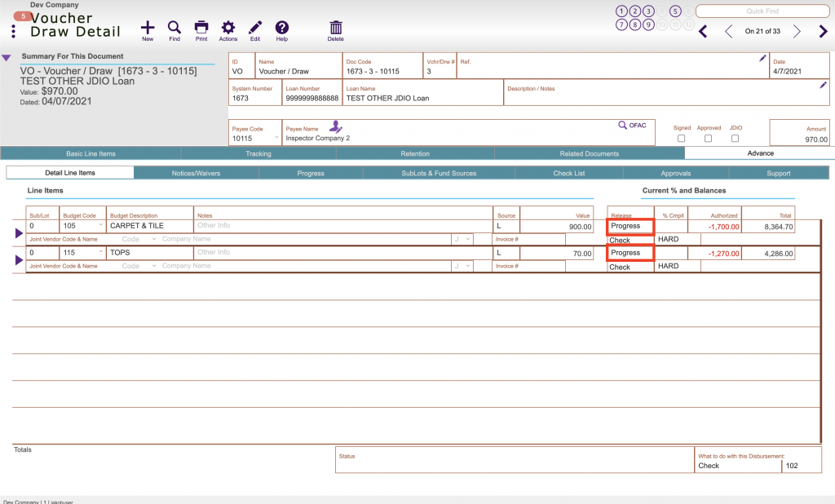Open joint vendor Code dropdown under CARPET & TILE

click(154, 239)
